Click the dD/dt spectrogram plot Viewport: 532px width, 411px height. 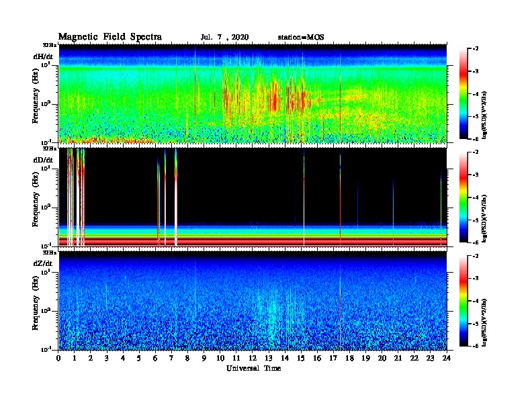[253, 197]
